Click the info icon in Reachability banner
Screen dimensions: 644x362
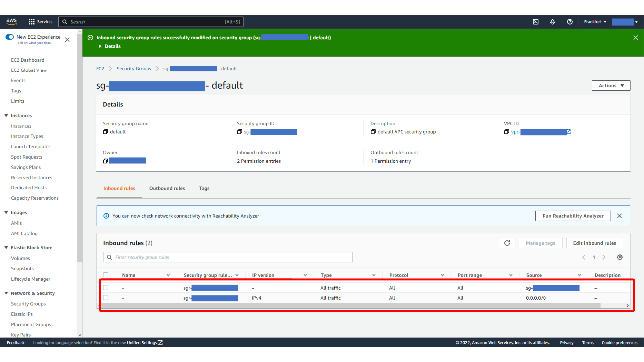[106, 216]
